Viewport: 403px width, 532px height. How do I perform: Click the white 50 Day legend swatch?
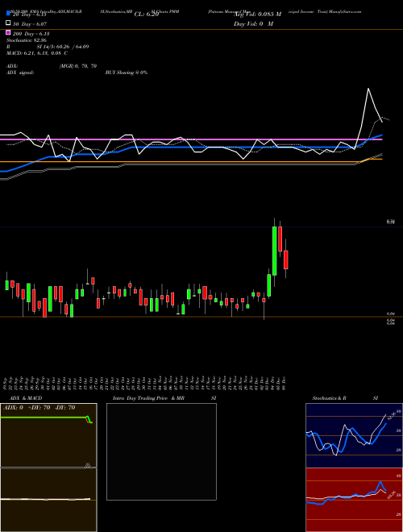tap(8, 23)
